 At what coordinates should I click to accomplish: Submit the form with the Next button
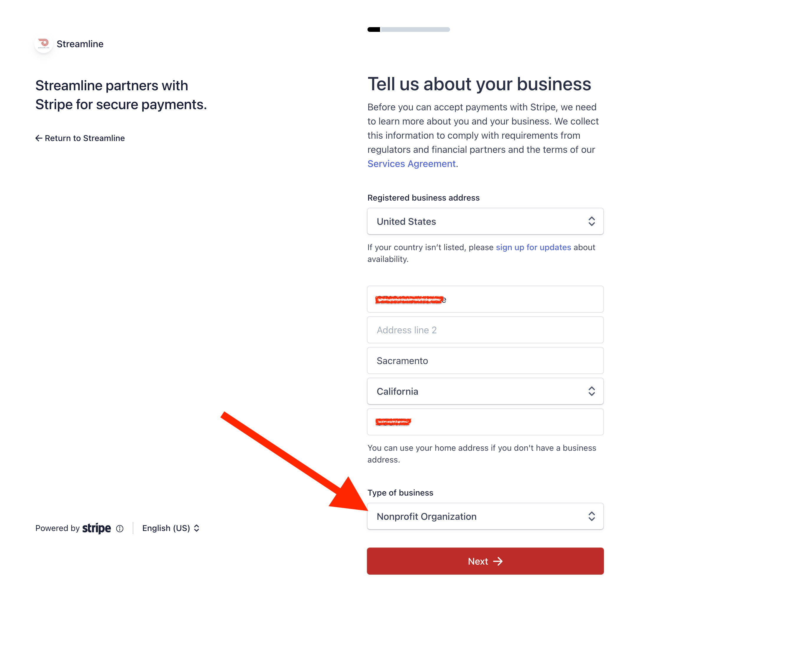(485, 561)
